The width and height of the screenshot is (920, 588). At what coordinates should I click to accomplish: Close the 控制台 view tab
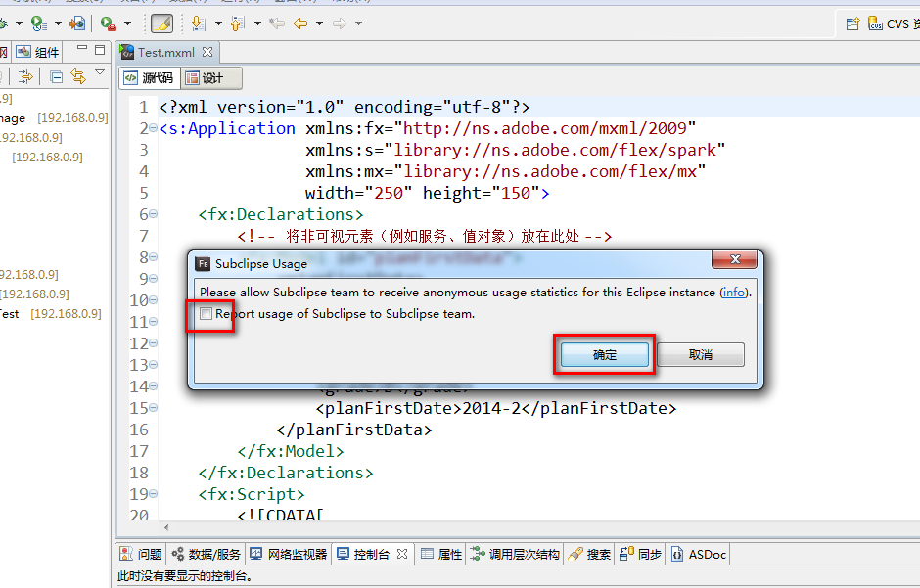point(402,554)
